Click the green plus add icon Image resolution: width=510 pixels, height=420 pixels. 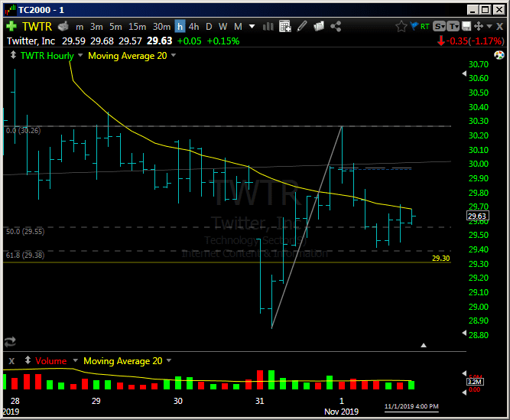click(x=11, y=26)
